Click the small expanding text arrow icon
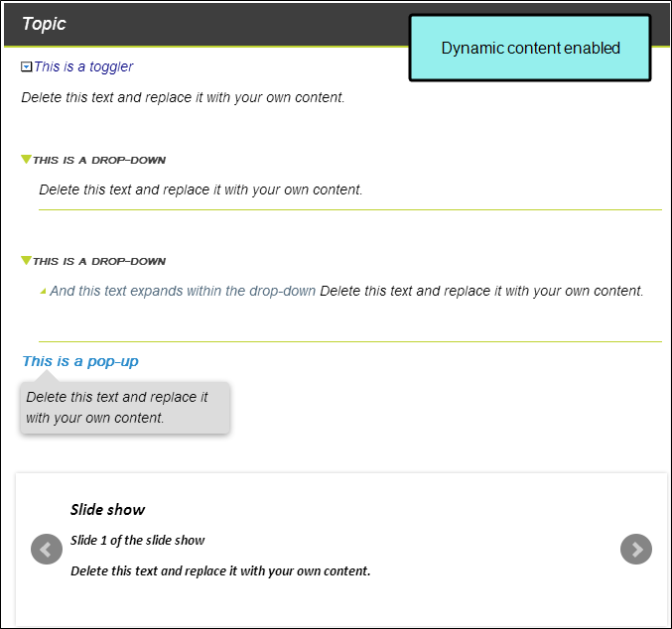The image size is (672, 629). (x=43, y=292)
